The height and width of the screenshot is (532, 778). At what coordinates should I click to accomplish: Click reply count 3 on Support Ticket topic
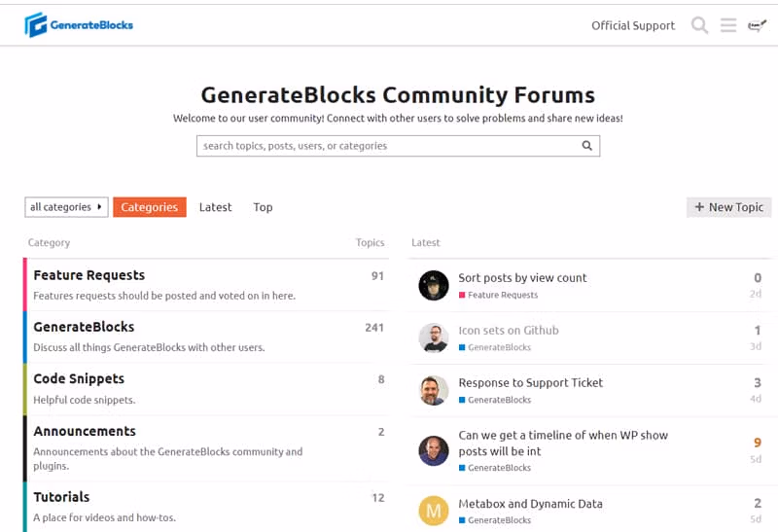pyautogui.click(x=758, y=382)
